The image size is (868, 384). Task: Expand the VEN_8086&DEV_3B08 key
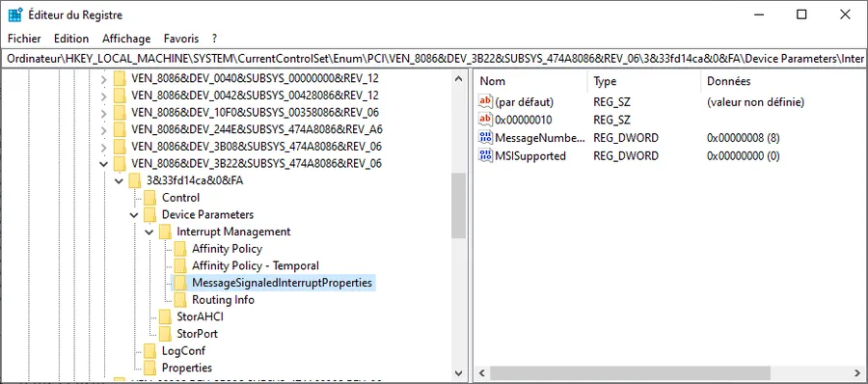pyautogui.click(x=103, y=148)
